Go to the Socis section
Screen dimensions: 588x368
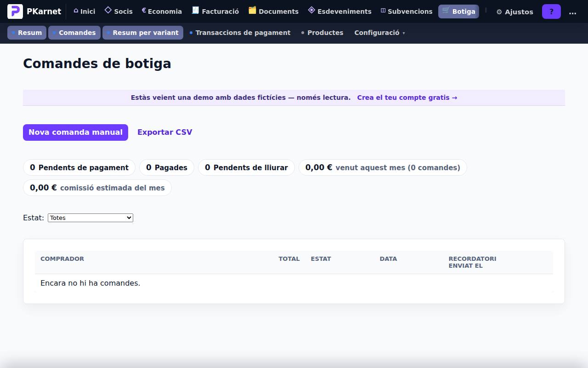pos(119,11)
